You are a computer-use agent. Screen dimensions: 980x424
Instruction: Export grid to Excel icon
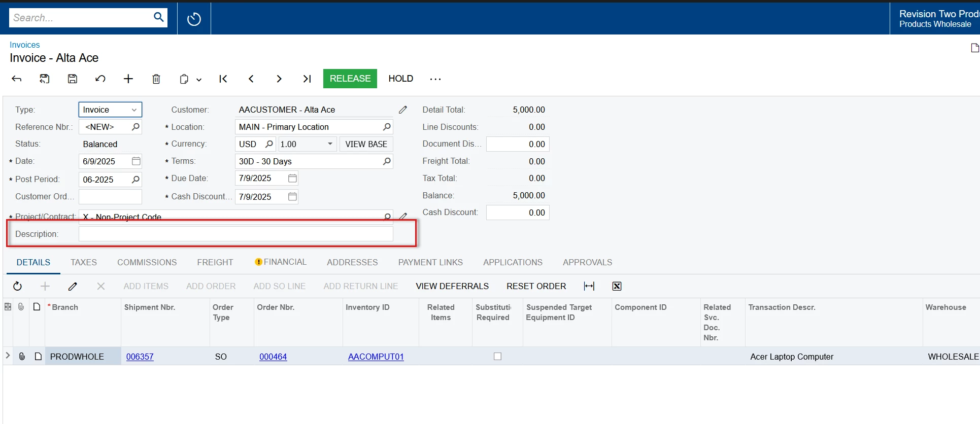coord(617,286)
